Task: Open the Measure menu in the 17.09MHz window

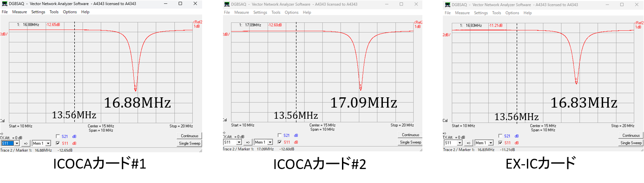Action: pyautogui.click(x=242, y=13)
